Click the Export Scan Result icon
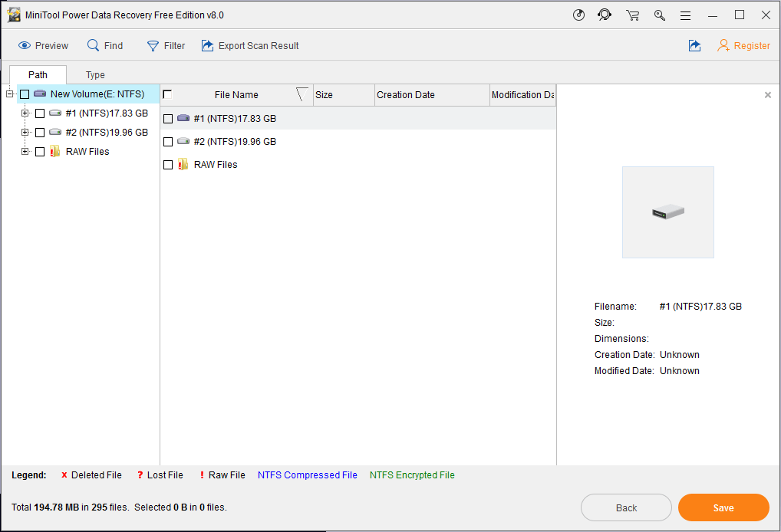Viewport: 781px width, 532px height. [207, 46]
